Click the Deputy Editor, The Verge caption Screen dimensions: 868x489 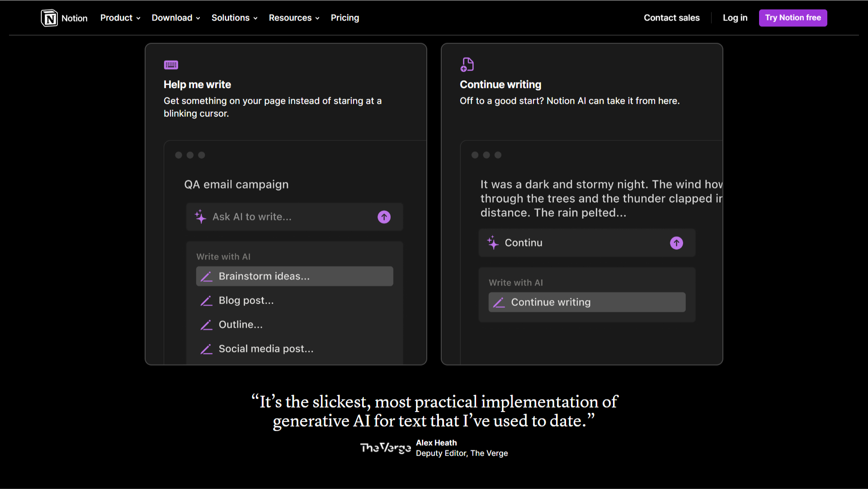click(462, 453)
